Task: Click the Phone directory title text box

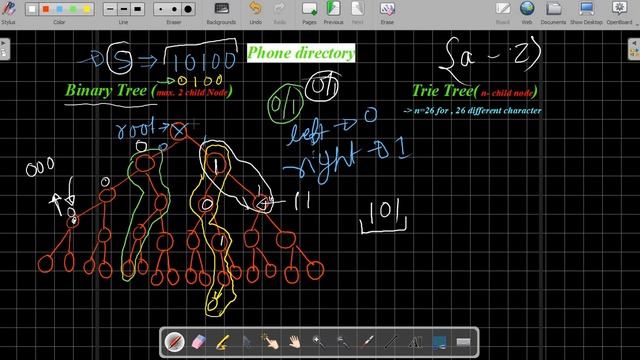Action: click(x=301, y=53)
